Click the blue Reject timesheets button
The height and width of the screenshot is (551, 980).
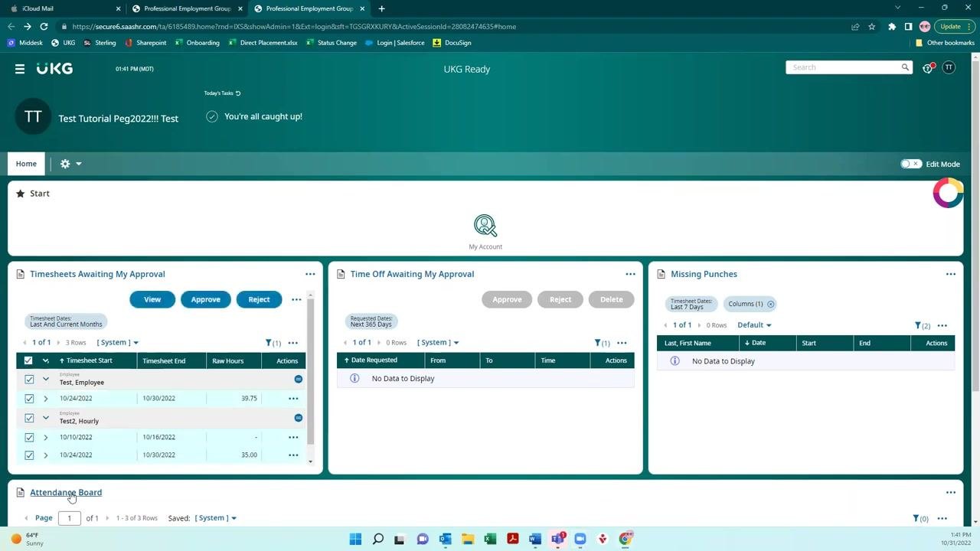[x=259, y=299]
